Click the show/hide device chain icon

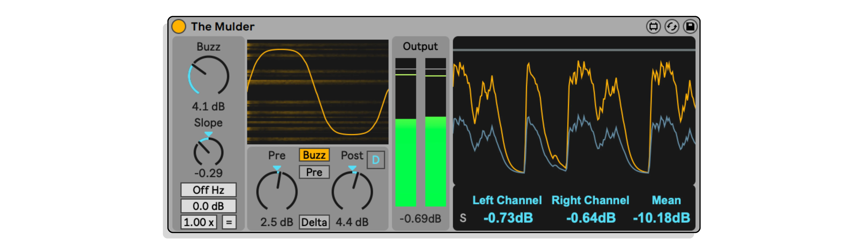(653, 26)
